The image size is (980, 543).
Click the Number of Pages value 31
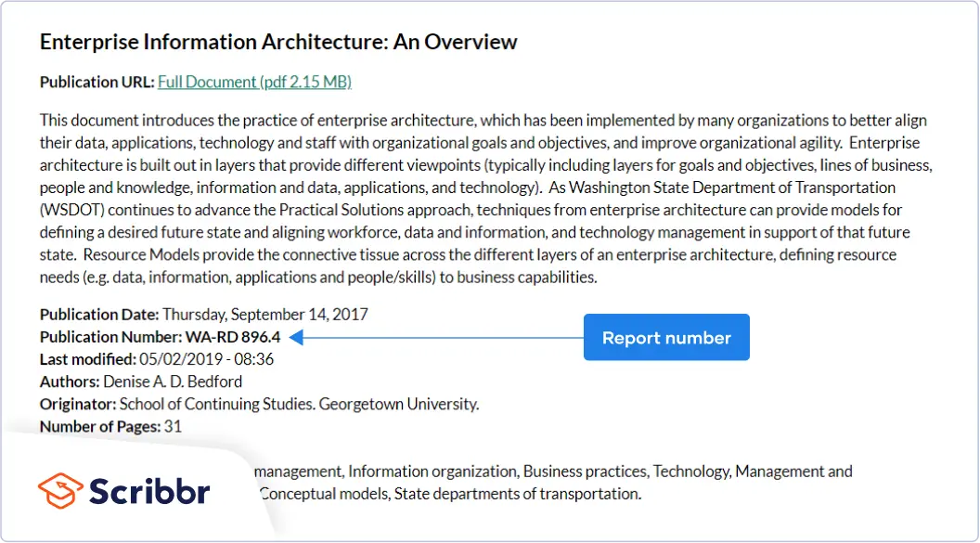tap(173, 426)
